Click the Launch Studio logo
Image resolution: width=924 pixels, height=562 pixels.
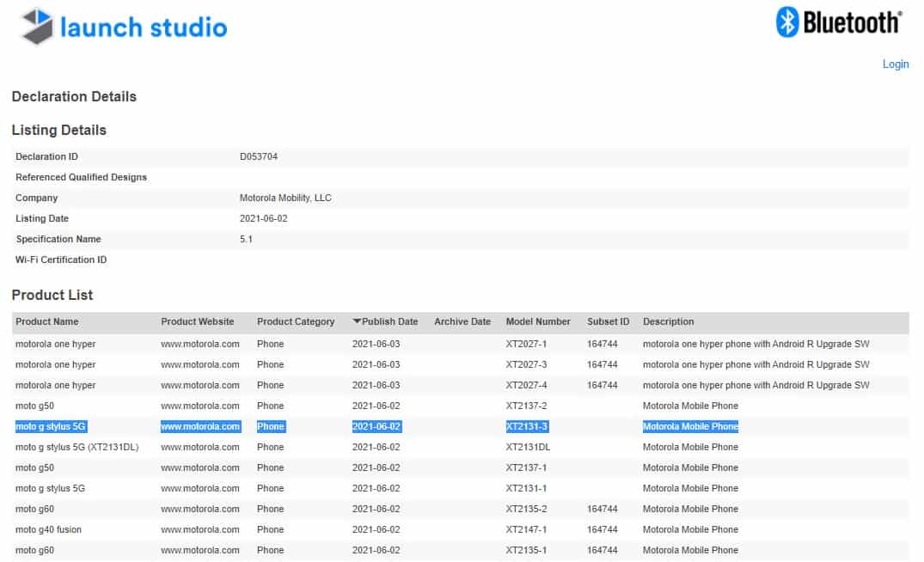124,27
